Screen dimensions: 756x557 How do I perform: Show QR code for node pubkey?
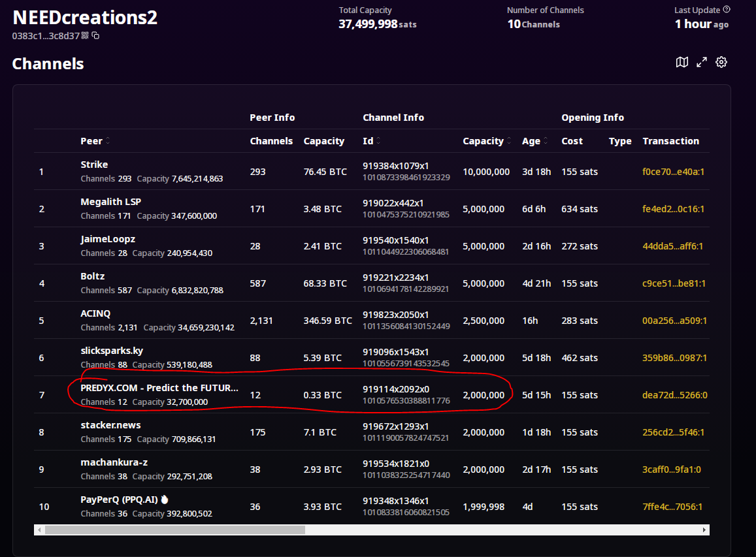point(85,36)
